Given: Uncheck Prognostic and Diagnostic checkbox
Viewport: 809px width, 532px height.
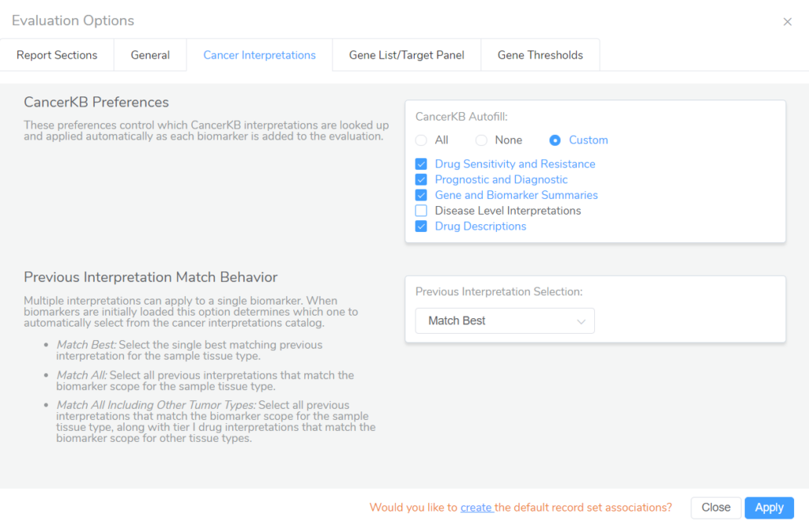Looking at the screenshot, I should pyautogui.click(x=421, y=179).
